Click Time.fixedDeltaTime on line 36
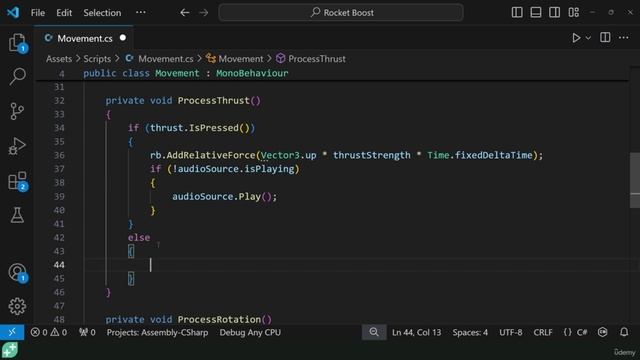This screenshot has width=640, height=360. pyautogui.click(x=480, y=155)
